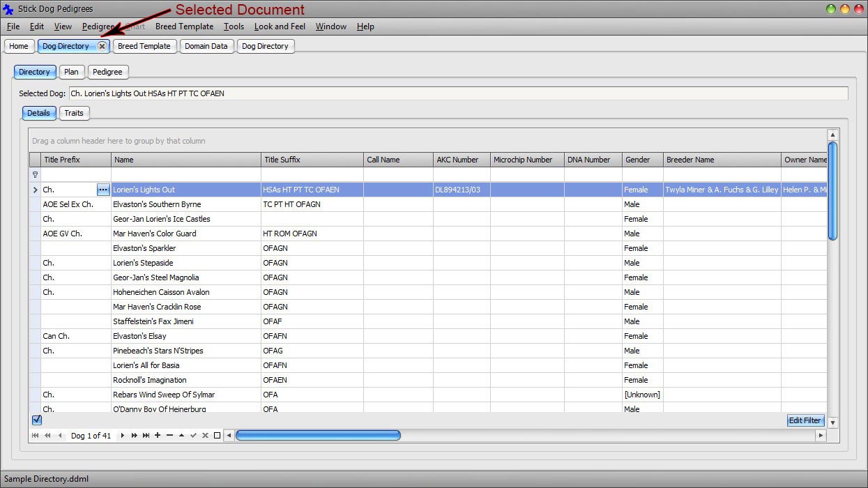Click the horizontal scrollbar thumb below the grid
The width and height of the screenshot is (868, 488).
[318, 435]
